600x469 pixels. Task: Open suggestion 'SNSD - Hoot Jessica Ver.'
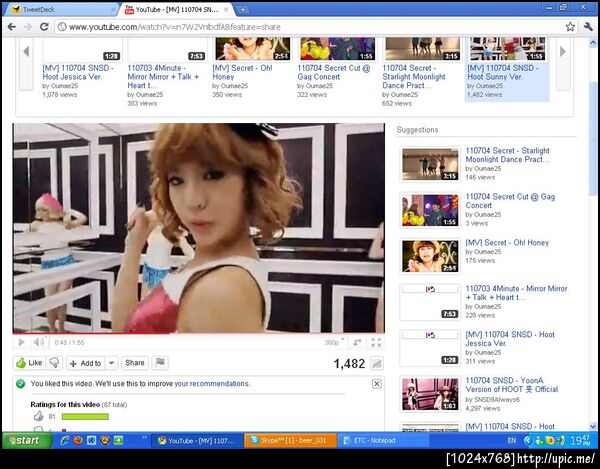coord(510,339)
